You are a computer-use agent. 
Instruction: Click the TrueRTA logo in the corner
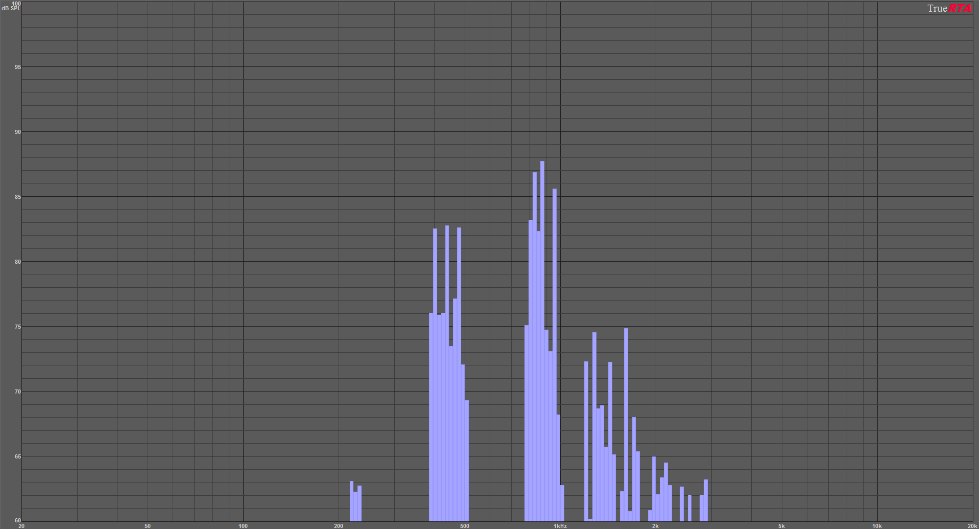coord(949,8)
